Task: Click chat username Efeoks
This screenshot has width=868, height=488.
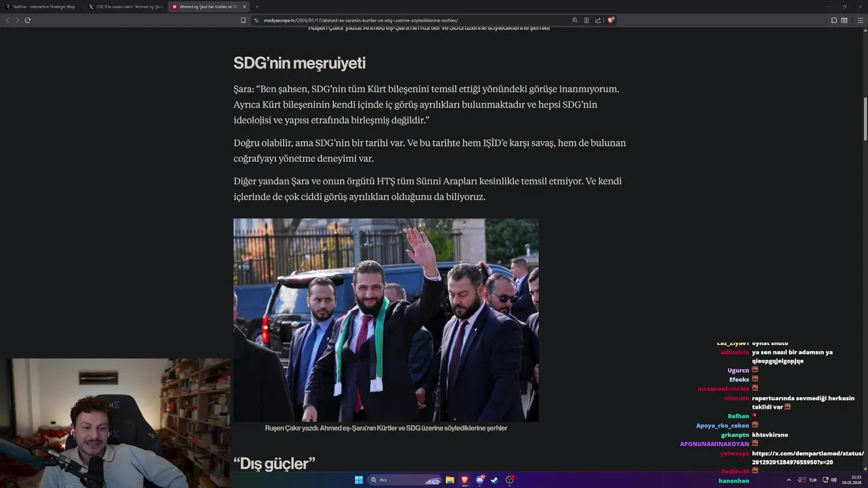Action: pos(739,380)
